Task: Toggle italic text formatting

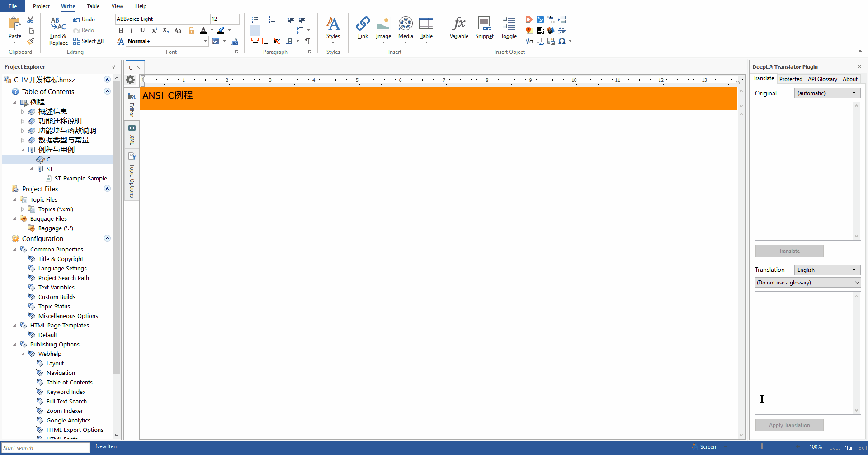Action: [132, 30]
